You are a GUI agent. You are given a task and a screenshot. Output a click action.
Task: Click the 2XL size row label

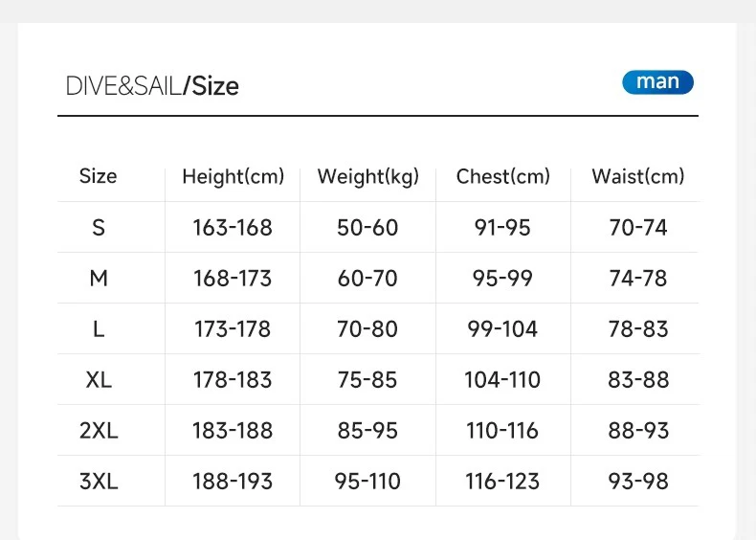click(99, 431)
